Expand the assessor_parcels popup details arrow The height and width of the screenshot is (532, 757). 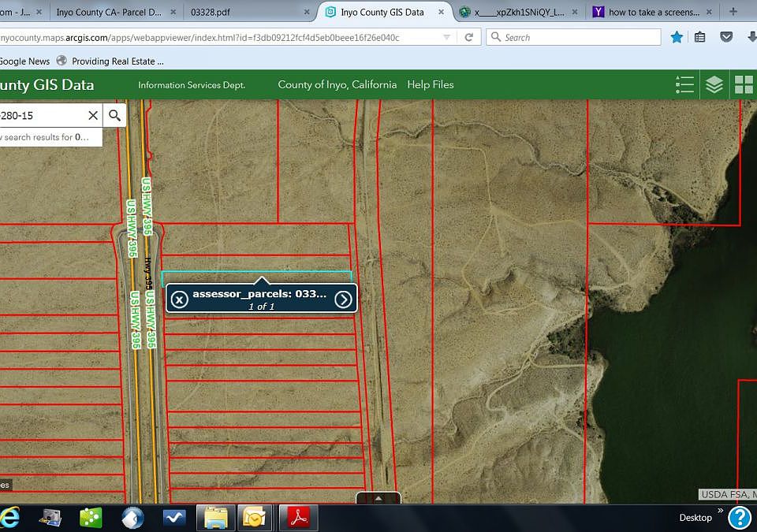point(343,299)
